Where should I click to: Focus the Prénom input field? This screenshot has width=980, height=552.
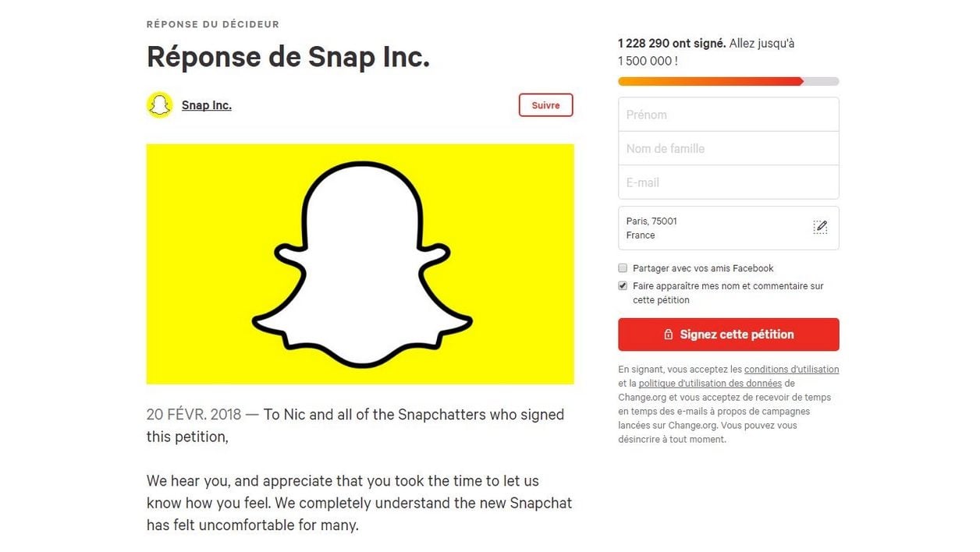point(728,115)
